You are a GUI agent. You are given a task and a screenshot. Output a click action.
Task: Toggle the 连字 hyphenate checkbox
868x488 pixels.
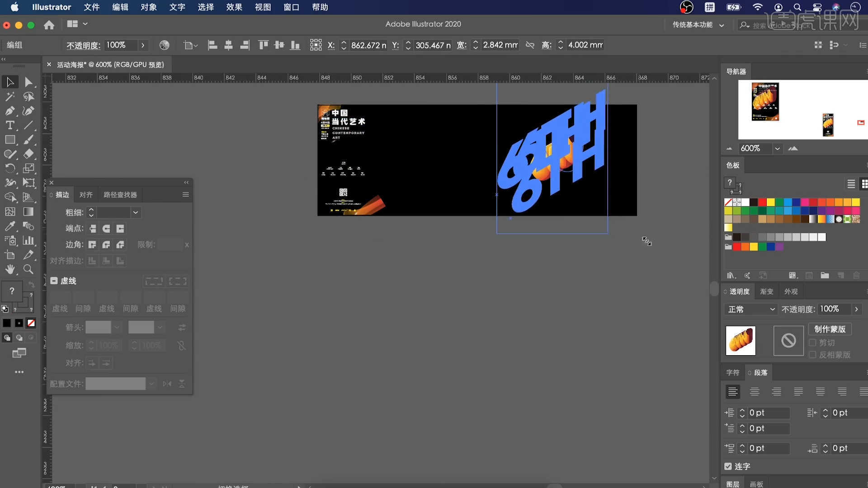728,466
